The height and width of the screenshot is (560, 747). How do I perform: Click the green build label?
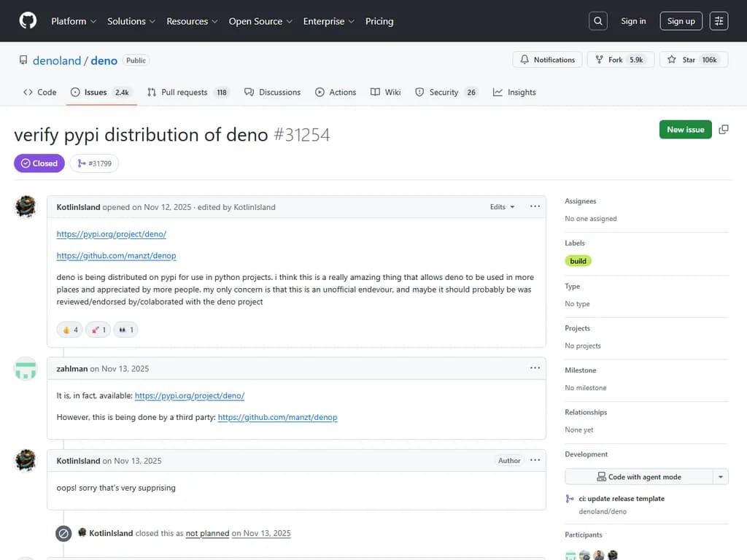pos(578,261)
